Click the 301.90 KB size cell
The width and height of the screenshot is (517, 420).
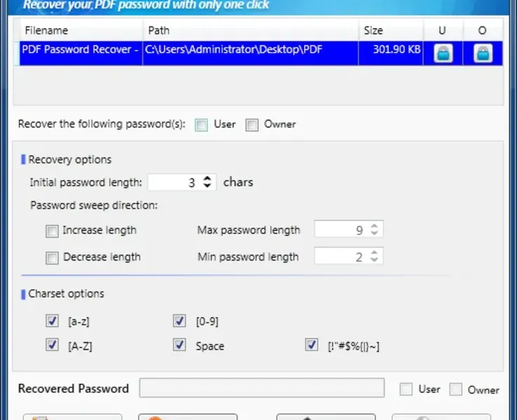tap(391, 53)
